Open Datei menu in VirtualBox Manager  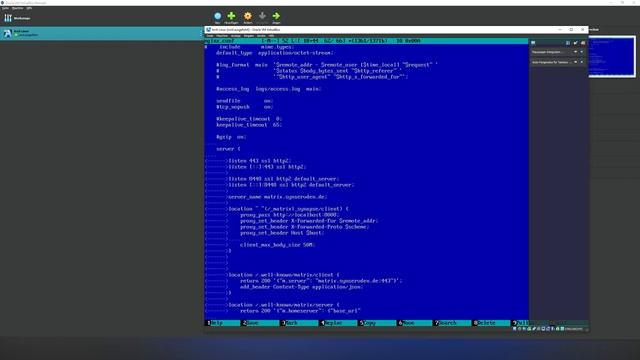click(5, 8)
